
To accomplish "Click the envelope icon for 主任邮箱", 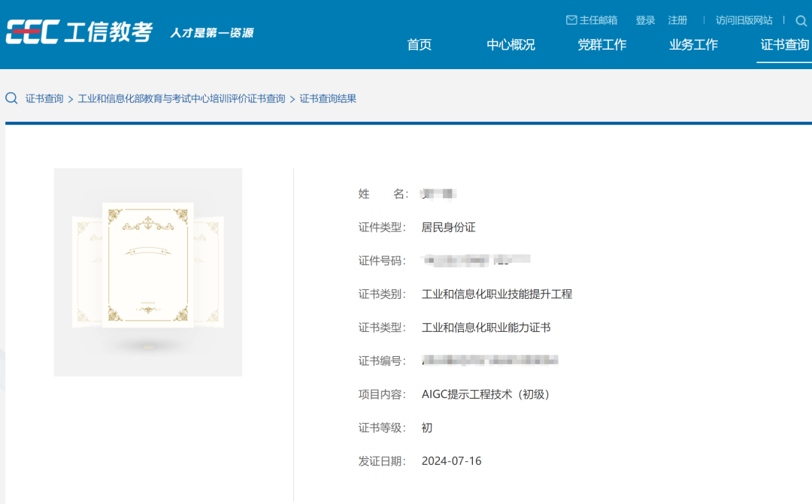I will tap(571, 20).
